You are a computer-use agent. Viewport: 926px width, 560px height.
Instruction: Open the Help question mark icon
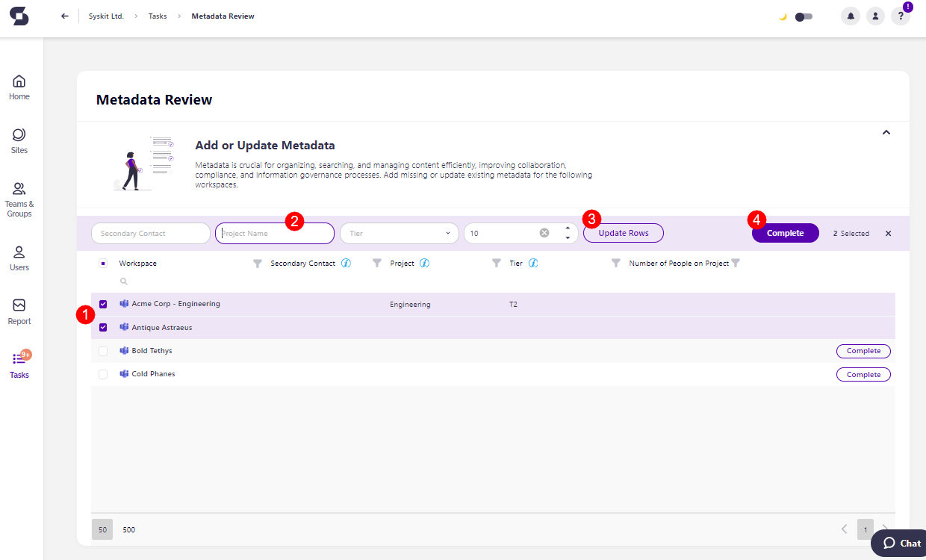point(901,16)
